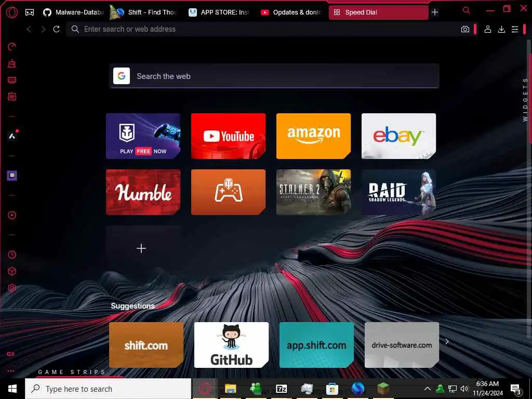532x399 pixels.
Task: Open a new tab with plus button
Action: [435, 12]
